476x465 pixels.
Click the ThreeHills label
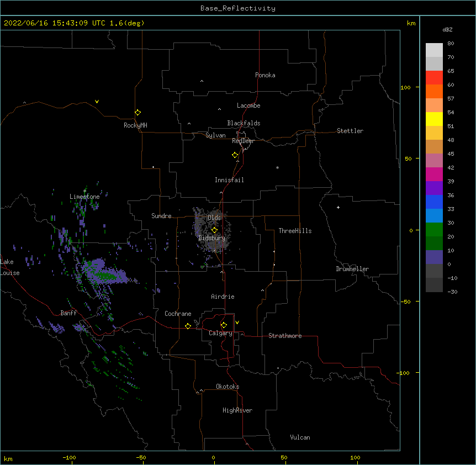tap(295, 231)
